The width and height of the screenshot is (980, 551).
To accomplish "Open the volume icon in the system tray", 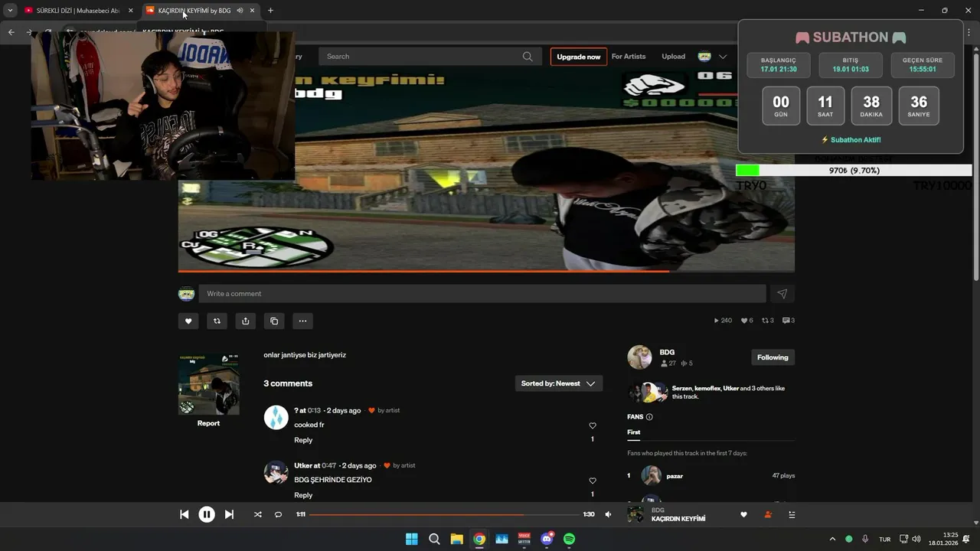I will tap(916, 539).
